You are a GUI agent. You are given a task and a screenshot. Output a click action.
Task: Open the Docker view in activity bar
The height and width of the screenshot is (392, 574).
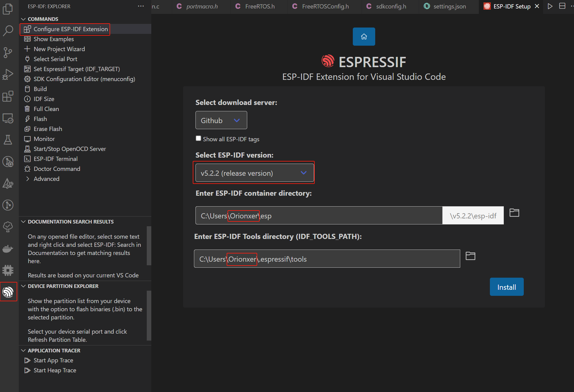coord(8,249)
